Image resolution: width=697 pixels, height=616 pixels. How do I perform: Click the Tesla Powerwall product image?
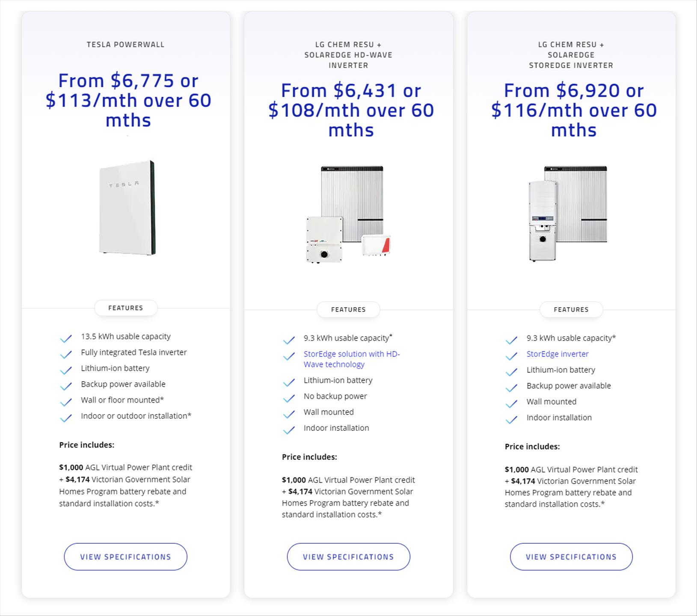coord(127,208)
